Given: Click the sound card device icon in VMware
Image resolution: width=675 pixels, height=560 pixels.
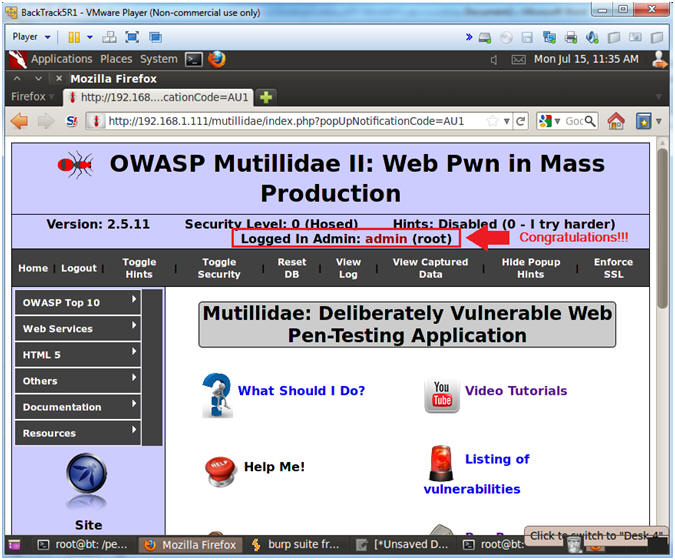Looking at the screenshot, I should (592, 38).
